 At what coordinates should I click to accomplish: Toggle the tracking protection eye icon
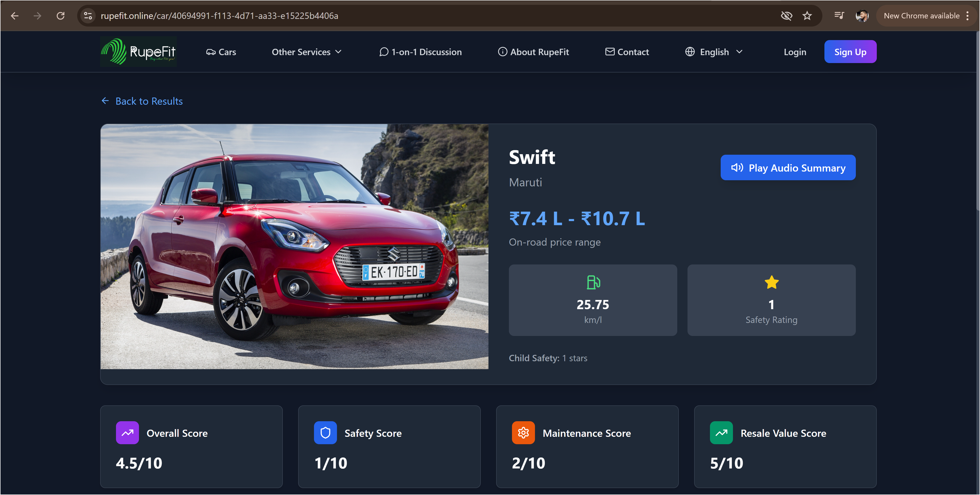pos(786,16)
